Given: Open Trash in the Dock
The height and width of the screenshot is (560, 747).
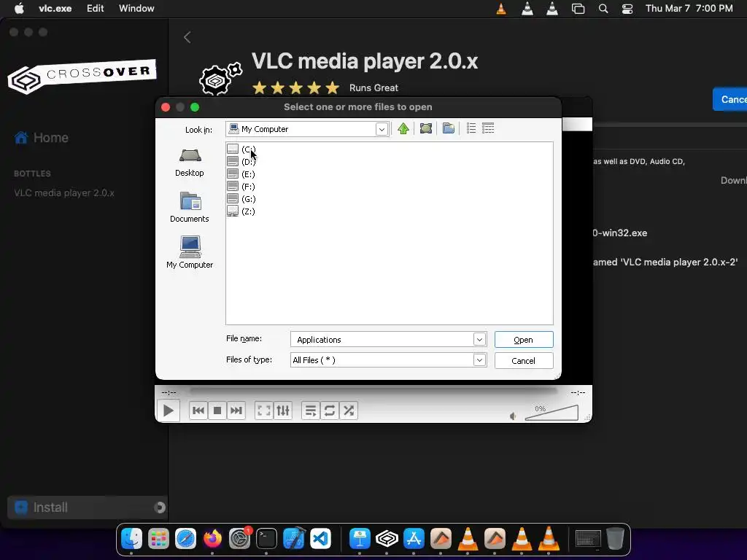Looking at the screenshot, I should click(615, 539).
